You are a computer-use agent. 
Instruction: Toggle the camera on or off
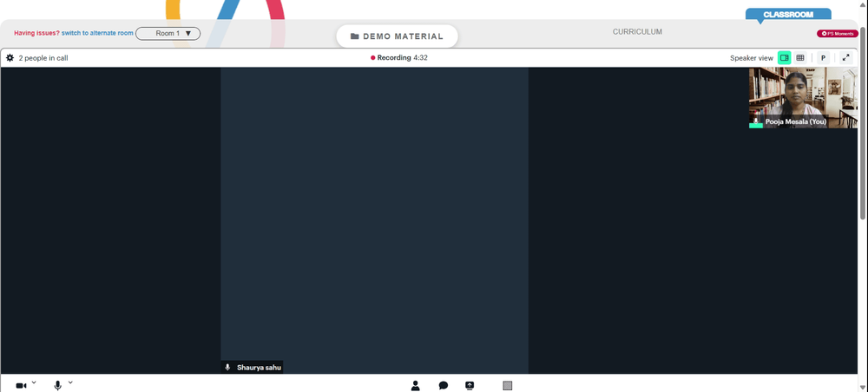tap(21, 385)
